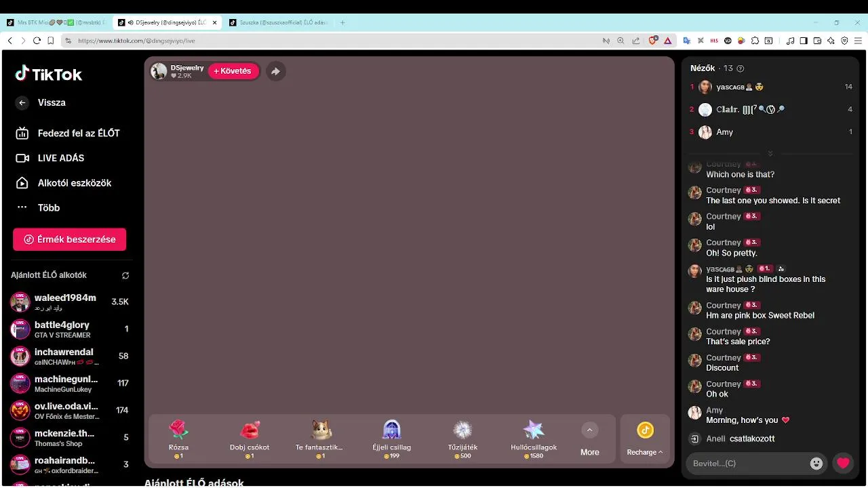This screenshot has height=488, width=868.
Task: Click the browser share page icon
Action: [x=635, y=41]
